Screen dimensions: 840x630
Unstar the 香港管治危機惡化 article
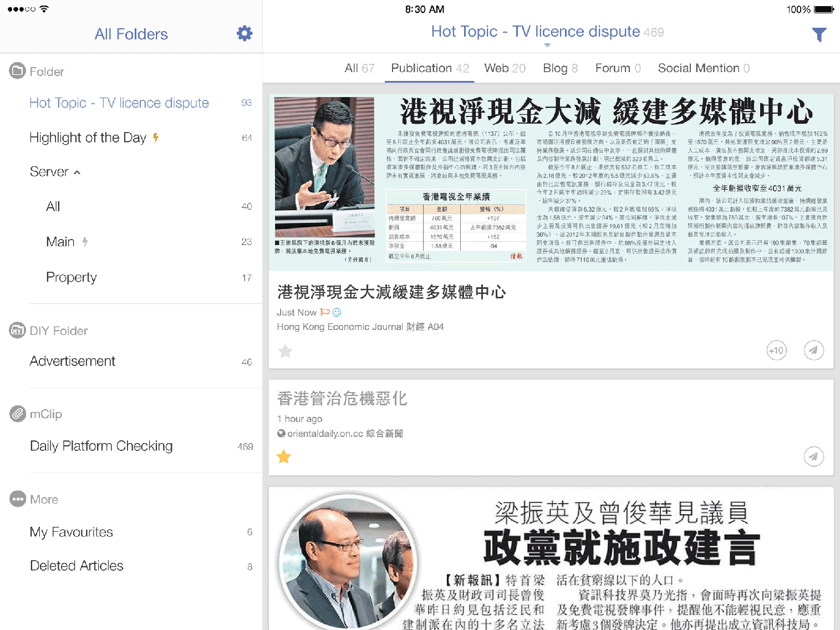tap(284, 457)
